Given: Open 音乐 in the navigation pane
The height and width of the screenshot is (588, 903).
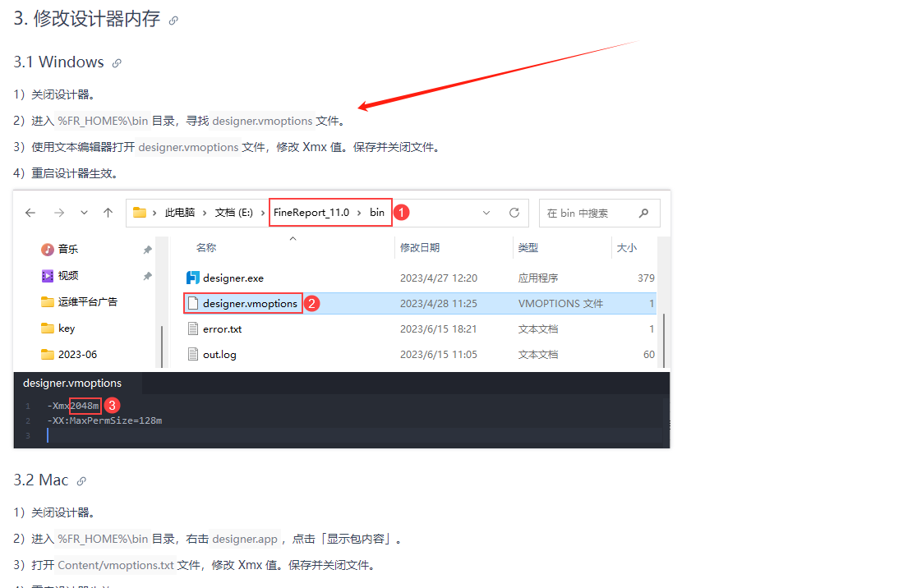Looking at the screenshot, I should pos(68,249).
